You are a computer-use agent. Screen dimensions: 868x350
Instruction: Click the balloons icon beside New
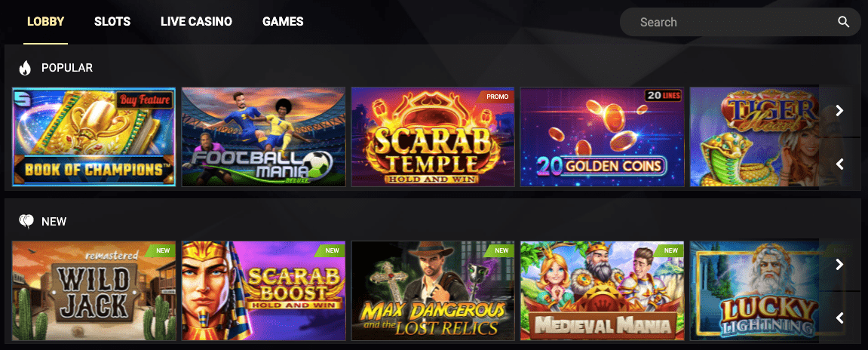26,222
